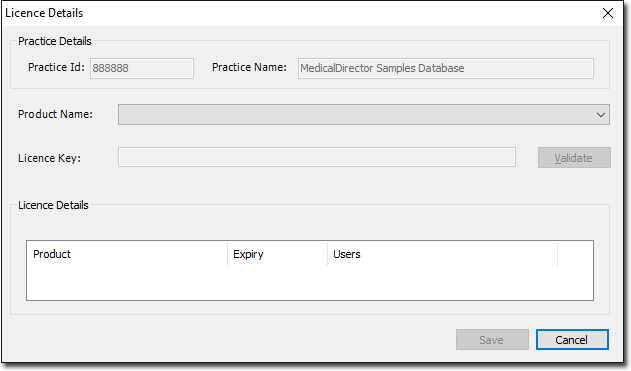Validate the licence key
This screenshot has height=371, width=631.
coord(574,158)
